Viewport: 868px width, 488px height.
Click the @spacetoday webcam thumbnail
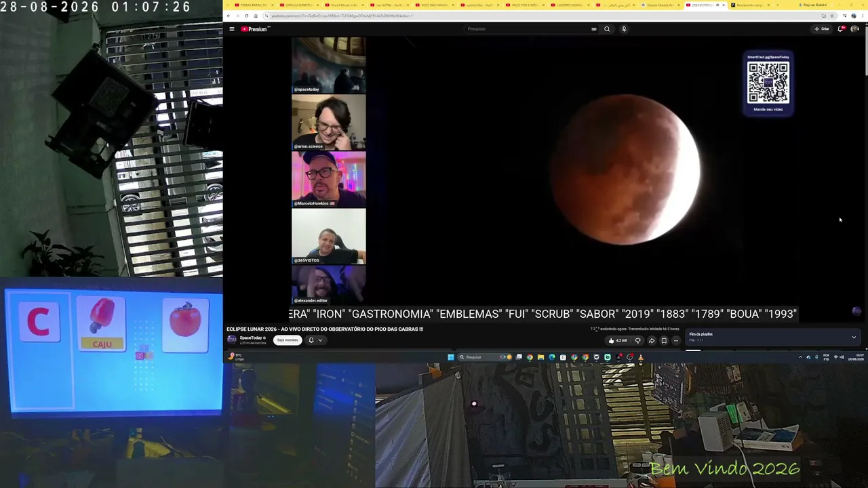(329, 65)
